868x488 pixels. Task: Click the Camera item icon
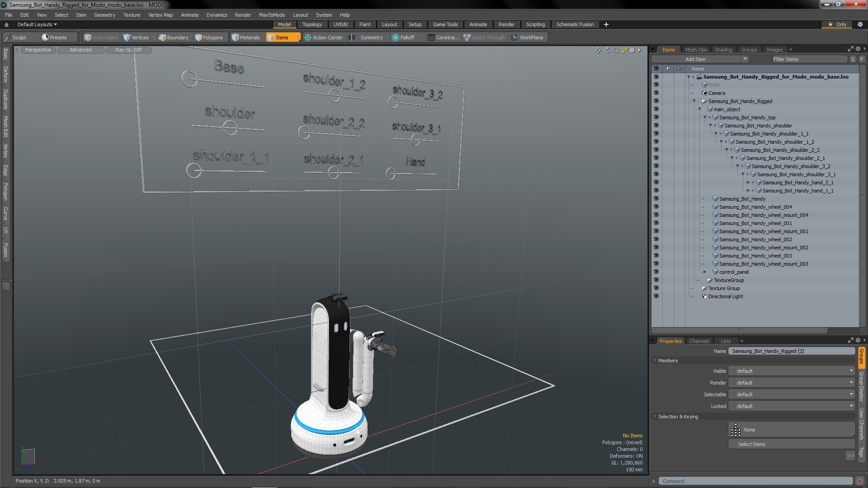pyautogui.click(x=704, y=93)
